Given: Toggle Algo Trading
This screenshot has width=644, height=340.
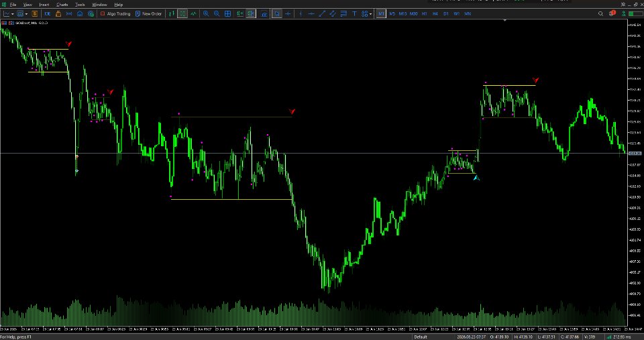Looking at the screenshot, I should pyautogui.click(x=115, y=13).
